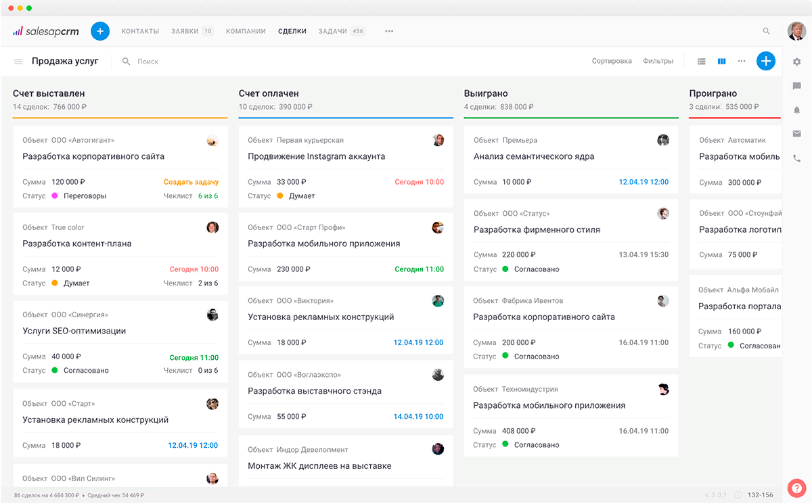Click avatar on Фабрика Ивентов card

[663, 300]
